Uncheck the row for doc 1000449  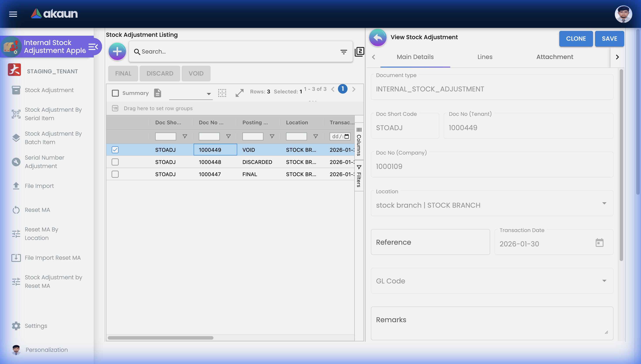[115, 150]
